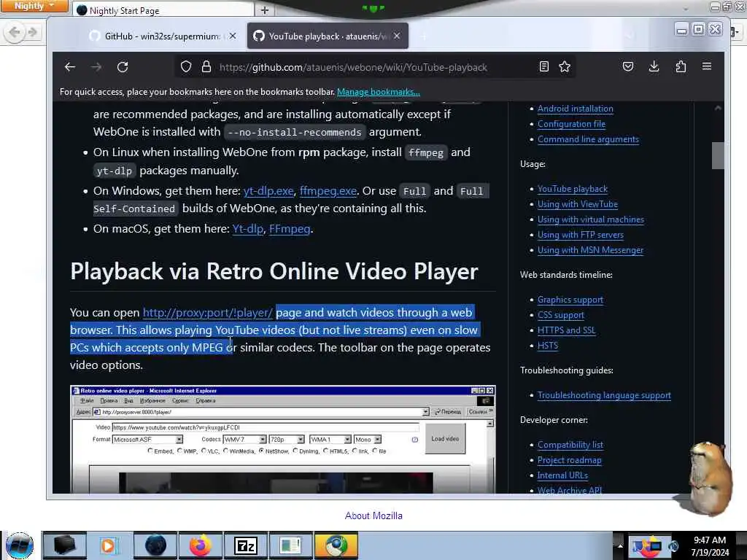747x560 pixels.
Task: Open the Compatibility list link
Action: [570, 444]
